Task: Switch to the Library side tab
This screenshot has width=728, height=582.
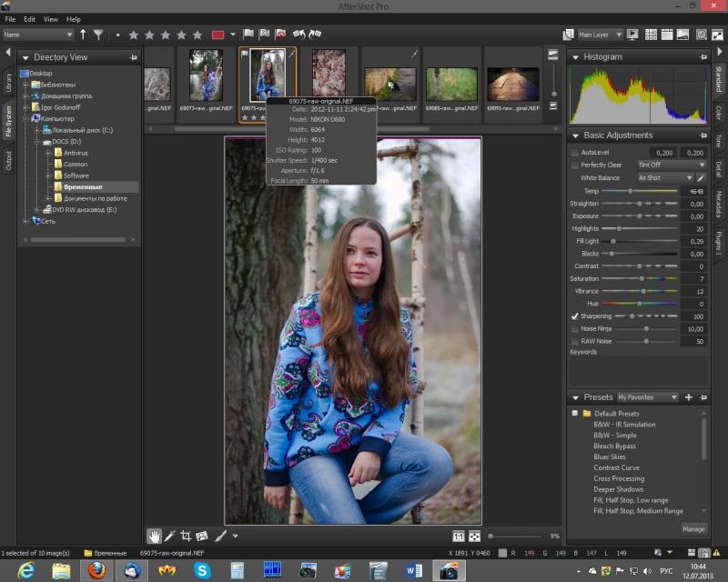Action: pos(8,83)
